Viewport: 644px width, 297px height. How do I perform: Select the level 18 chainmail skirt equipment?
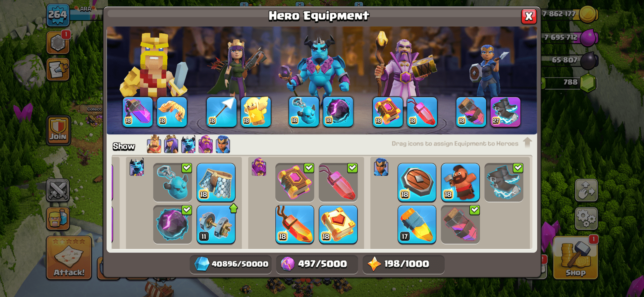216,182
